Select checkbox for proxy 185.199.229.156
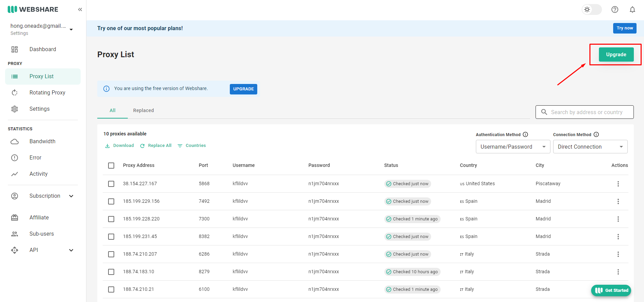 [x=111, y=201]
